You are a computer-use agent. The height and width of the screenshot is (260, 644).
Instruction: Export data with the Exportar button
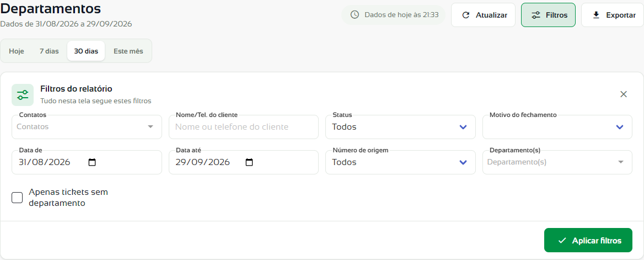click(x=613, y=15)
